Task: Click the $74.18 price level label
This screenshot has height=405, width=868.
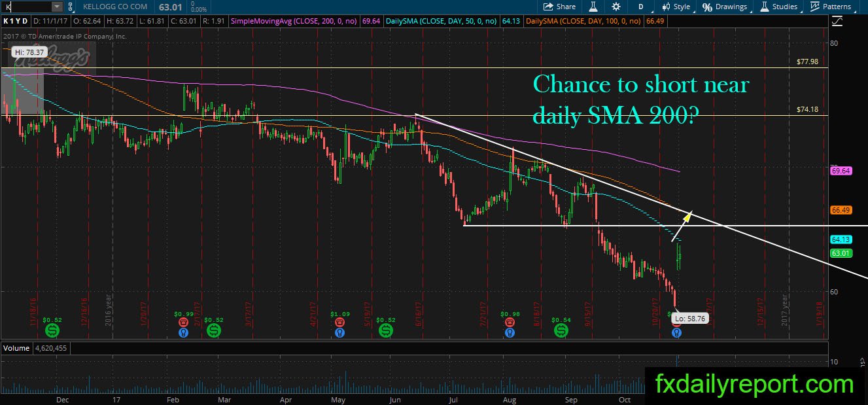Action: tap(808, 109)
